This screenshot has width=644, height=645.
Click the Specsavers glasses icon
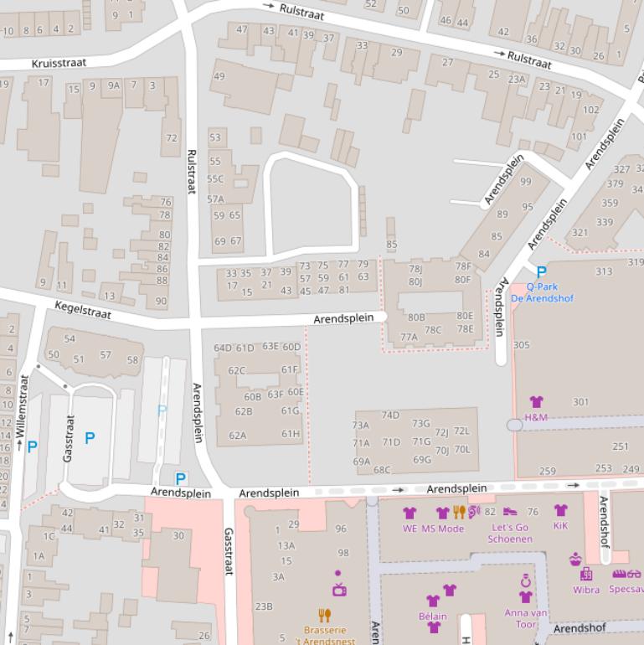626,574
